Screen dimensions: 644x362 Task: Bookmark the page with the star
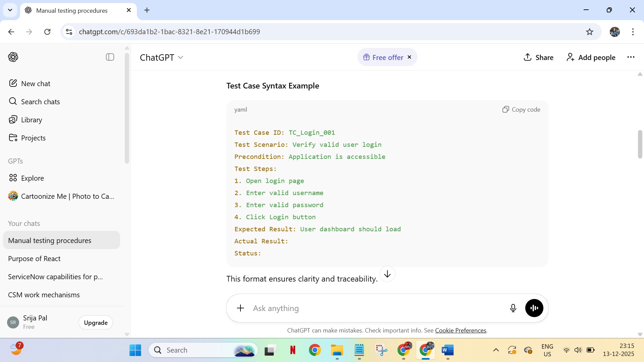[590, 32]
